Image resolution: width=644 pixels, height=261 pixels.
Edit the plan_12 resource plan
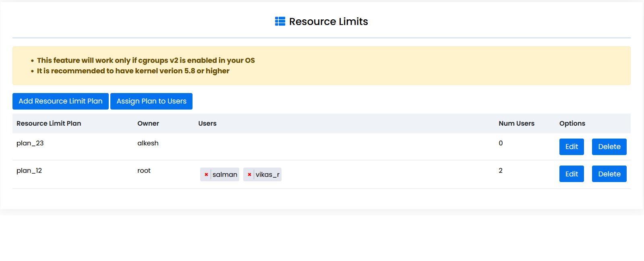[571, 174]
